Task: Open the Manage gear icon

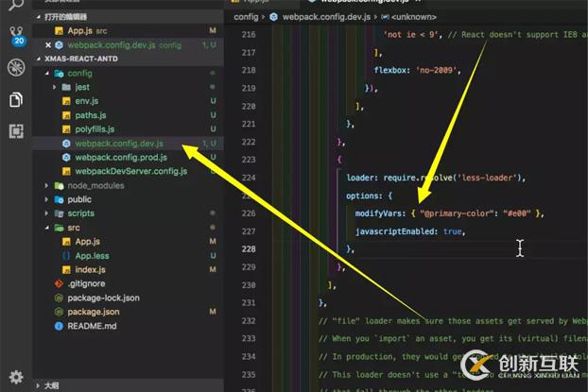Action: [16, 378]
